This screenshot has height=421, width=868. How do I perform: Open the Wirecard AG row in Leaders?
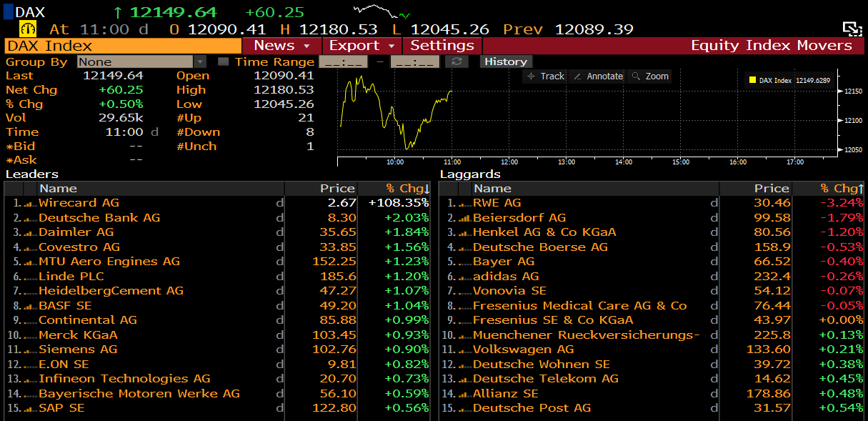point(217,203)
